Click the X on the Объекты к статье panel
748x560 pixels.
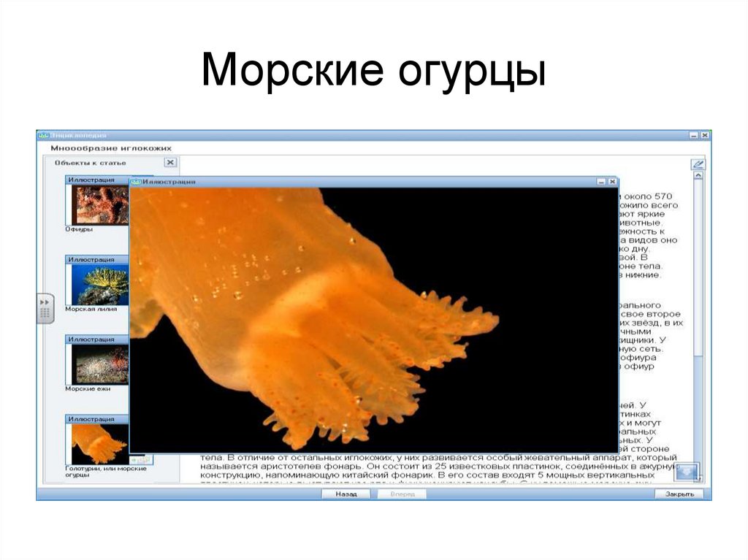coord(169,162)
